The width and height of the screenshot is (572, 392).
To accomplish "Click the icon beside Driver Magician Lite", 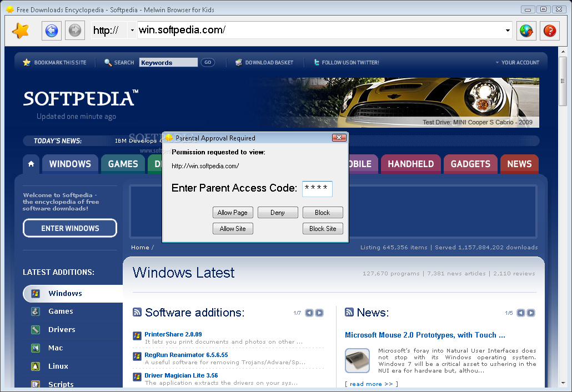I will [137, 376].
